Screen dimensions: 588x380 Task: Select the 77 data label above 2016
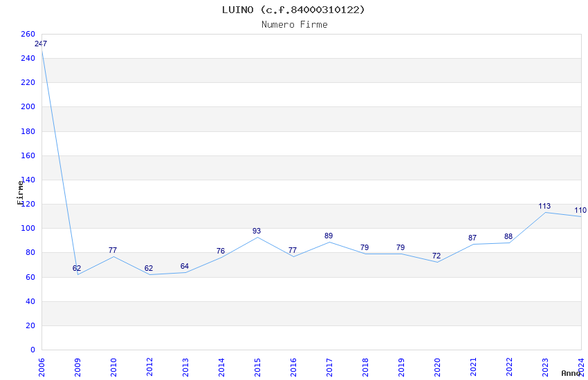[293, 250]
